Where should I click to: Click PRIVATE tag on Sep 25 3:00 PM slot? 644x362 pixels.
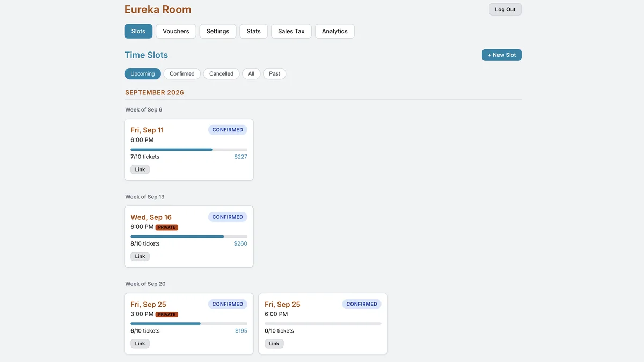click(167, 315)
